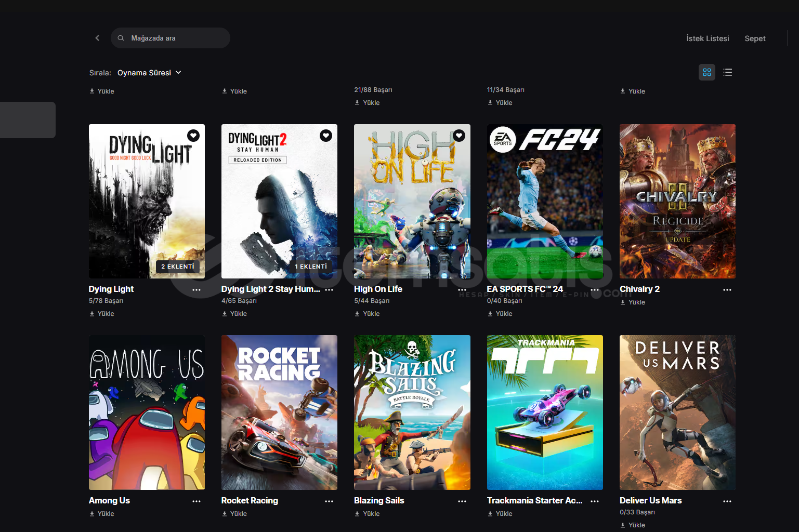799x532 pixels.
Task: Open Trackmania cover art
Action: tap(545, 413)
